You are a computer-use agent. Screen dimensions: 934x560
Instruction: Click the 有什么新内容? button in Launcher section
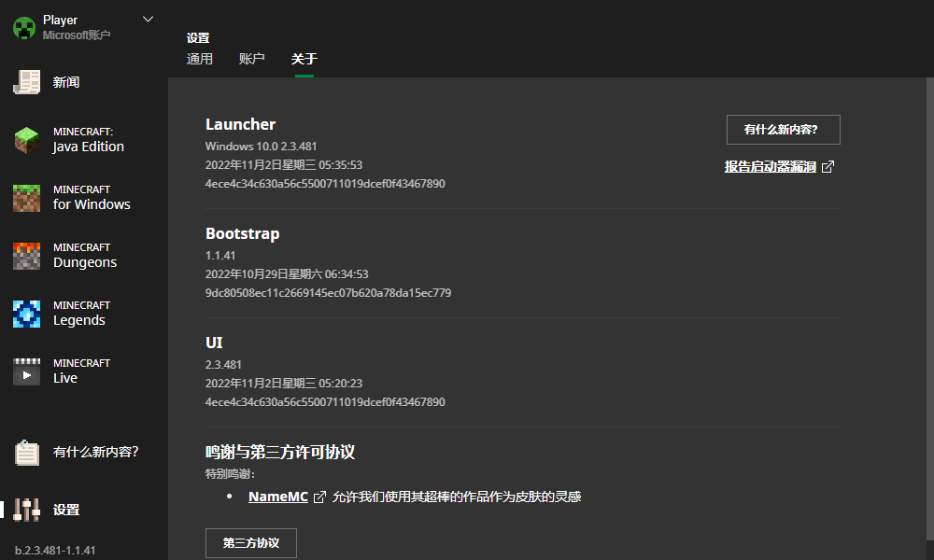(784, 129)
